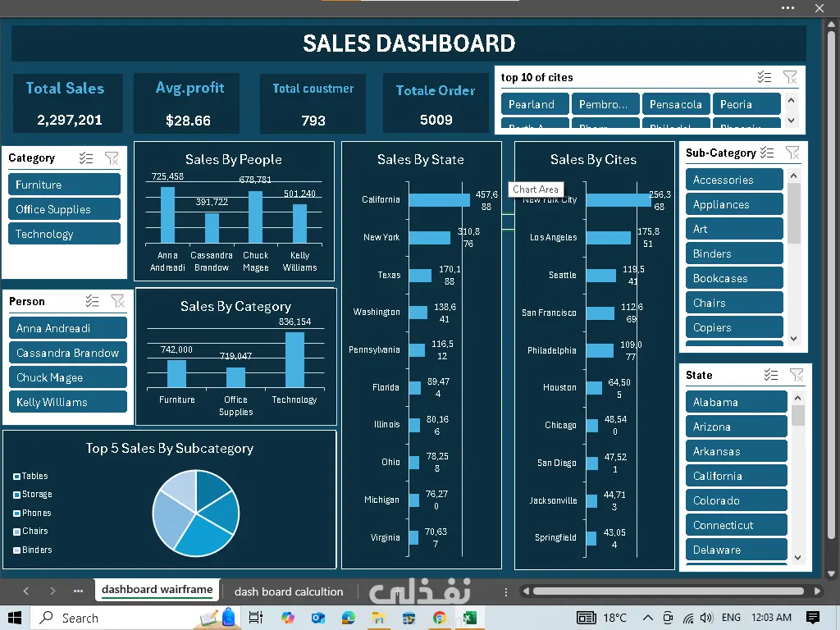Open File Explorer from taskbar

pyautogui.click(x=379, y=618)
